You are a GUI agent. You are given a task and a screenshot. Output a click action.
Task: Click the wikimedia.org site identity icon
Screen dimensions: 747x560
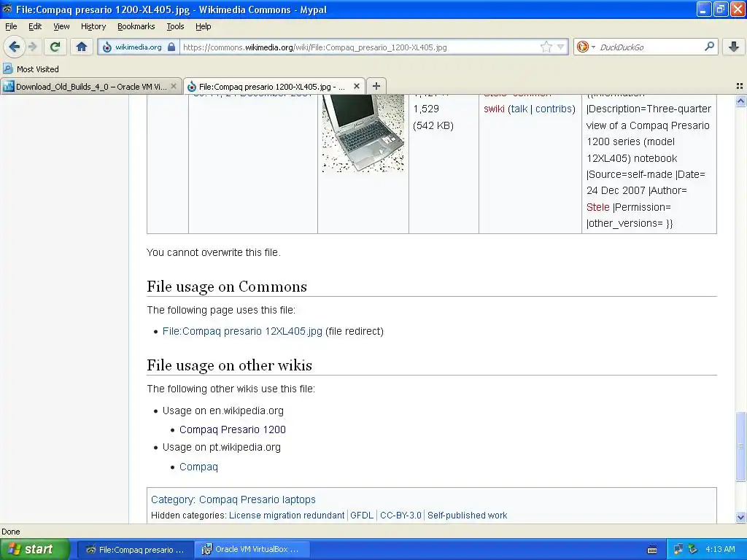(107, 47)
